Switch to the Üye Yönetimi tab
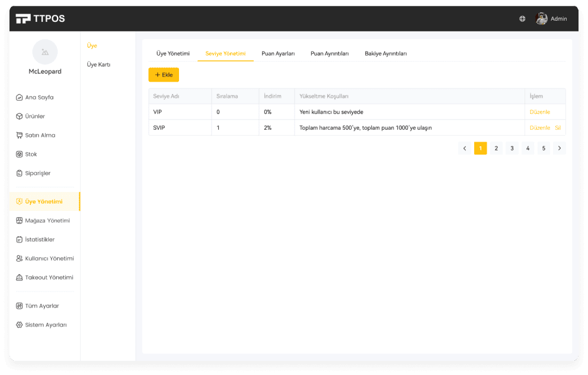588x375 pixels. coord(173,53)
